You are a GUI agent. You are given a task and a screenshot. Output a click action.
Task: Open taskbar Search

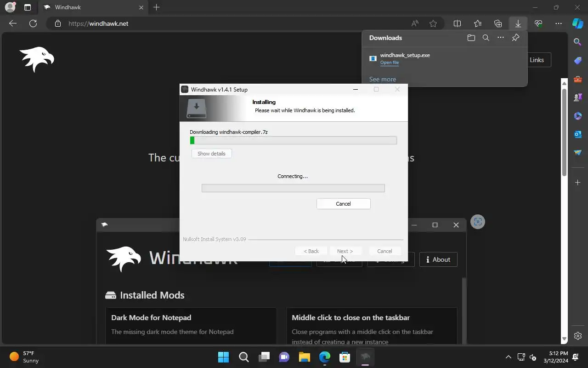click(244, 357)
